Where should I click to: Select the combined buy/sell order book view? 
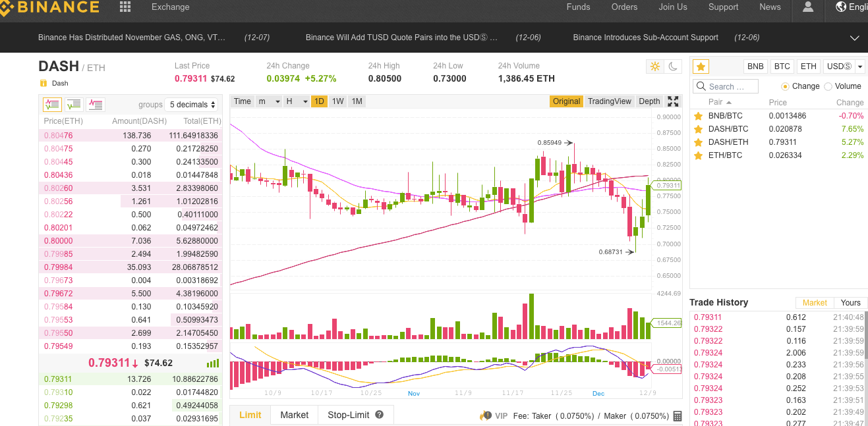(52, 104)
